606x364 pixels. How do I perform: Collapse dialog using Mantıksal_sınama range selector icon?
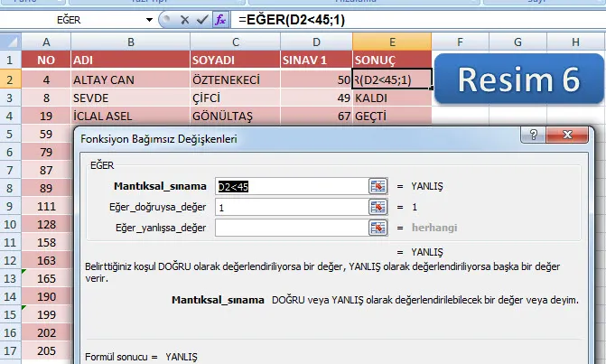378,186
